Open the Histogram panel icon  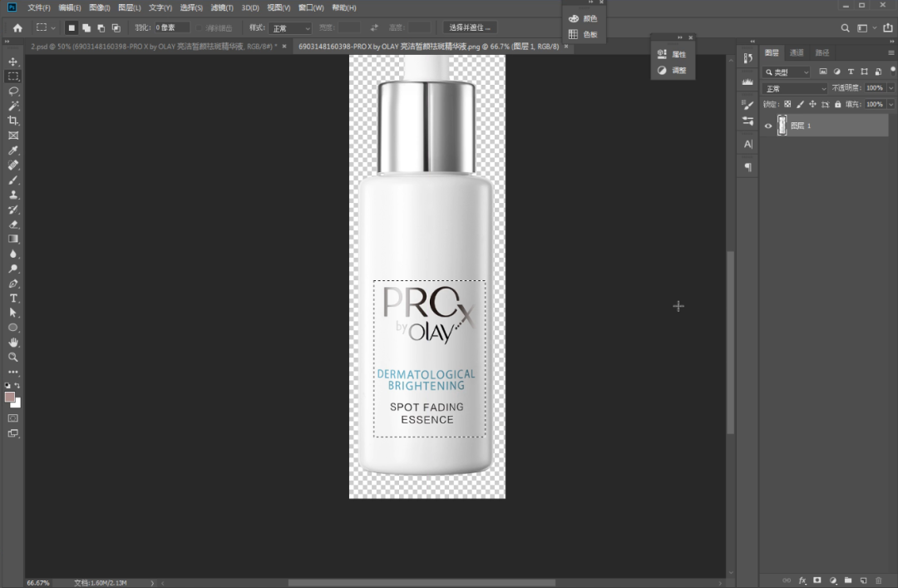(x=748, y=82)
